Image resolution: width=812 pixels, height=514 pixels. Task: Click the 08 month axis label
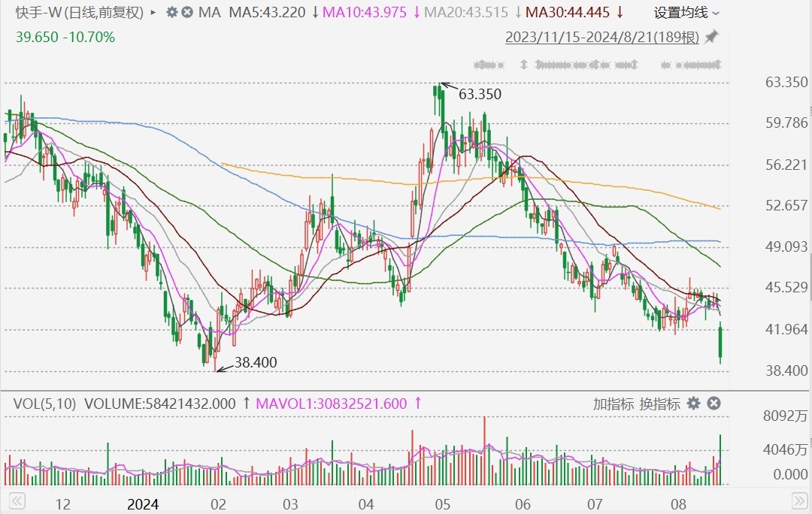pyautogui.click(x=678, y=504)
